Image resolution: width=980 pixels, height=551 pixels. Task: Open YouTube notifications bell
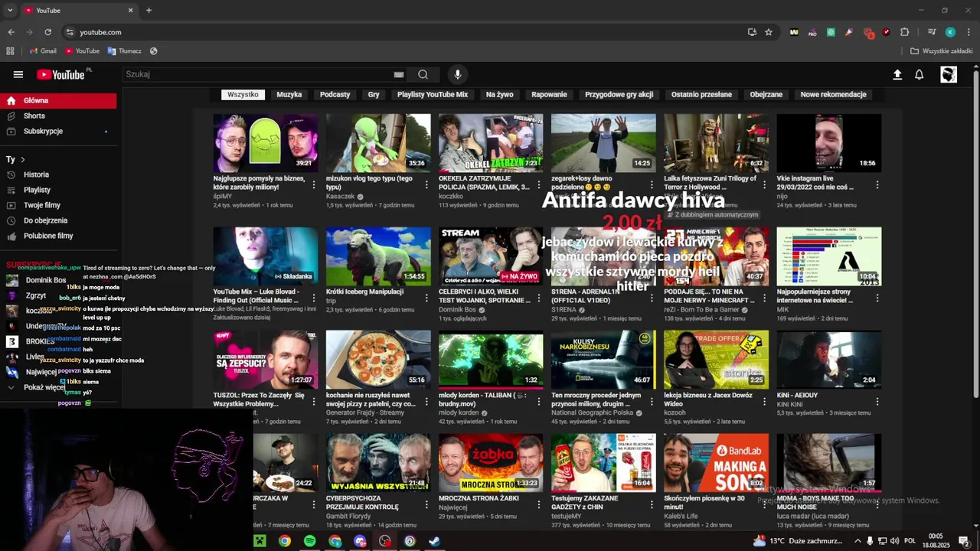[920, 74]
